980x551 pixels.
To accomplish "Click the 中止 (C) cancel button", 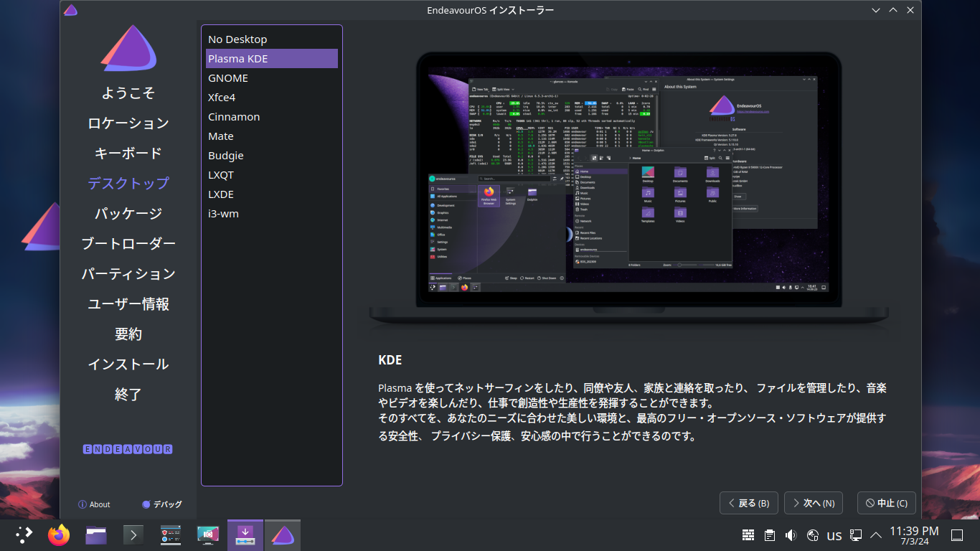I will [x=887, y=503].
